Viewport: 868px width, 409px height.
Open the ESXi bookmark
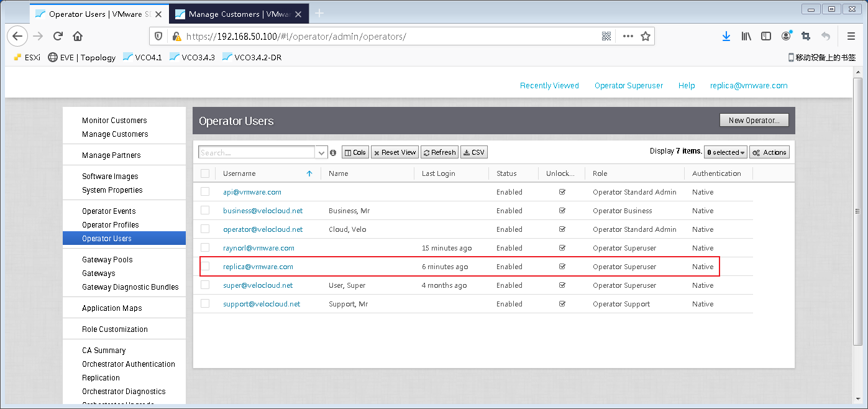(27, 57)
